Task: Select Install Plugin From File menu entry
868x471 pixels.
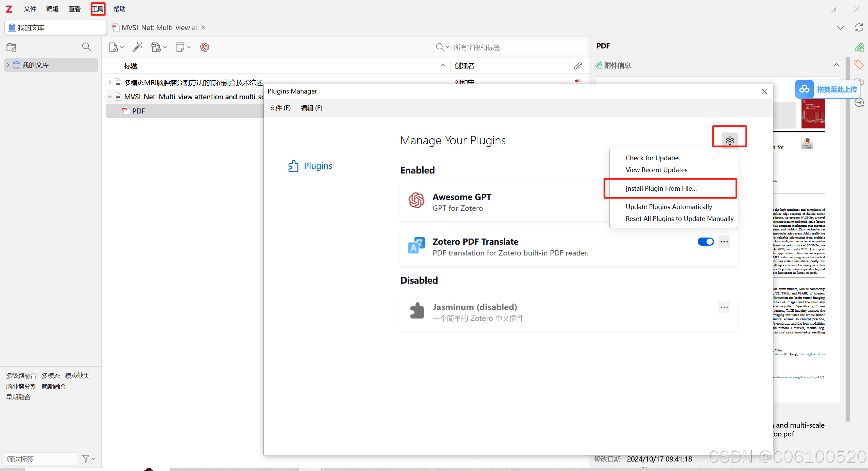Action: coord(661,188)
